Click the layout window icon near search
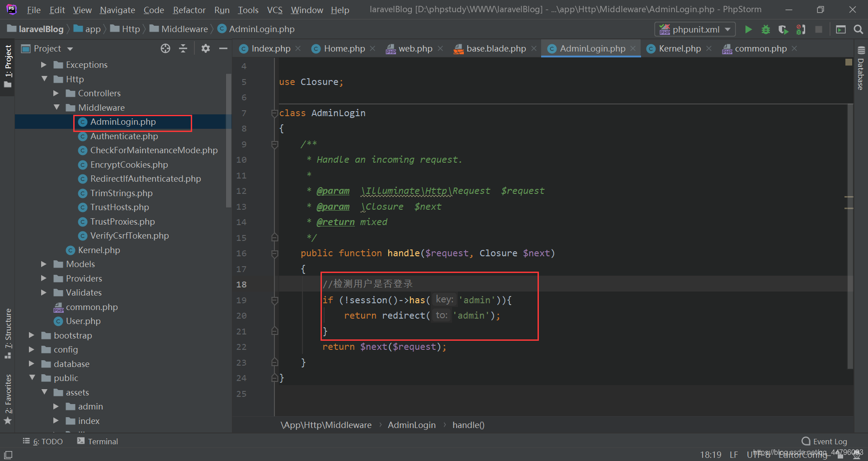 [x=841, y=29]
